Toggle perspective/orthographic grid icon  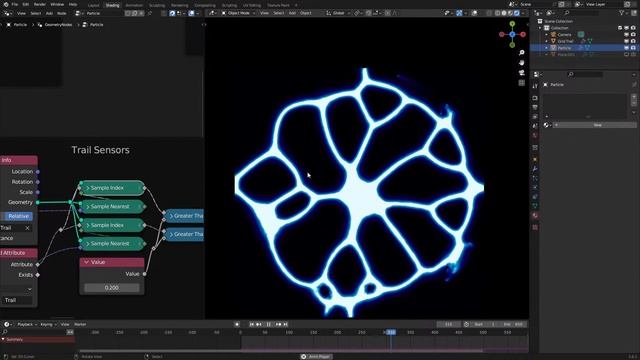click(522, 83)
